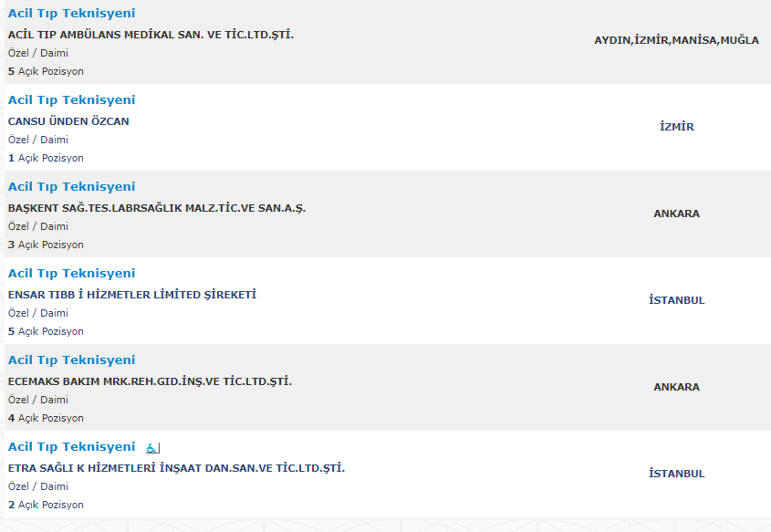The height and width of the screenshot is (532, 771).
Task: Click the 4 Açık Pozisyon text
Action: pyautogui.click(x=46, y=418)
